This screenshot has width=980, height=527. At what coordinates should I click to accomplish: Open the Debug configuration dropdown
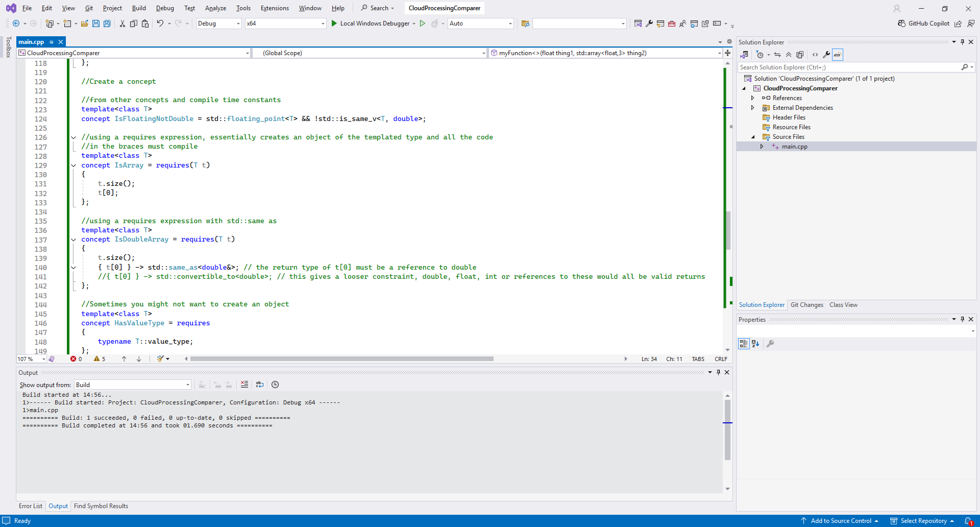pyautogui.click(x=218, y=23)
